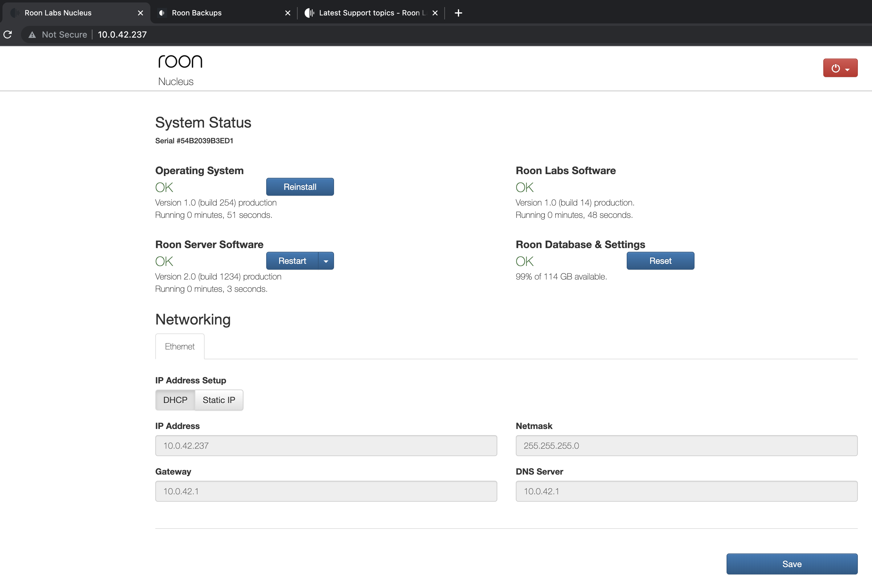872x588 pixels.
Task: Select DHCP for IP address setup
Action: [x=175, y=400]
